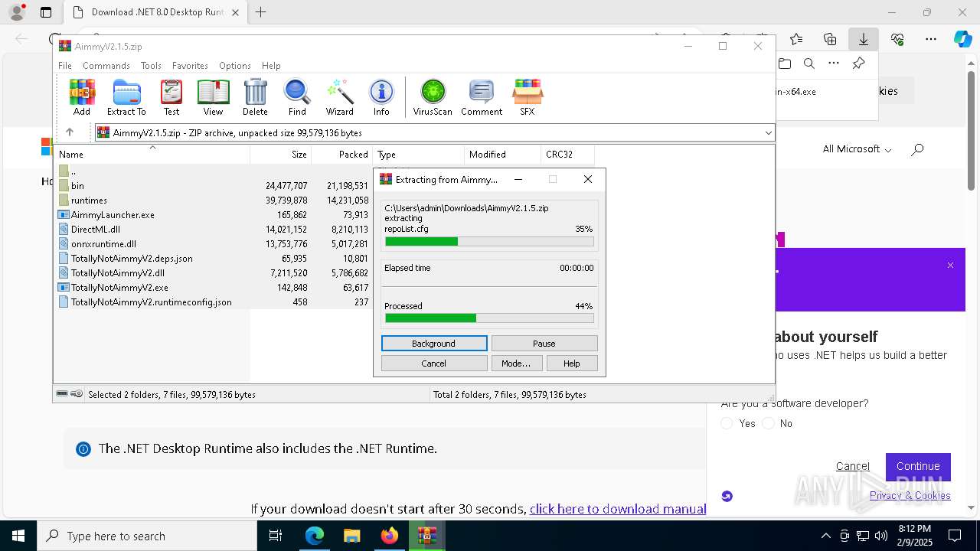Click the Continue button in survey
980x551 pixels.
click(918, 466)
